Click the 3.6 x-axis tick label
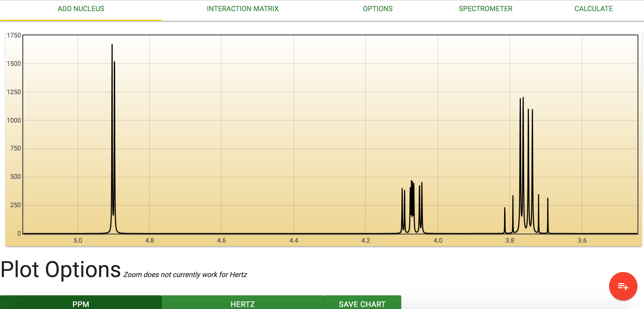The height and width of the screenshot is (309, 644). coord(582,240)
